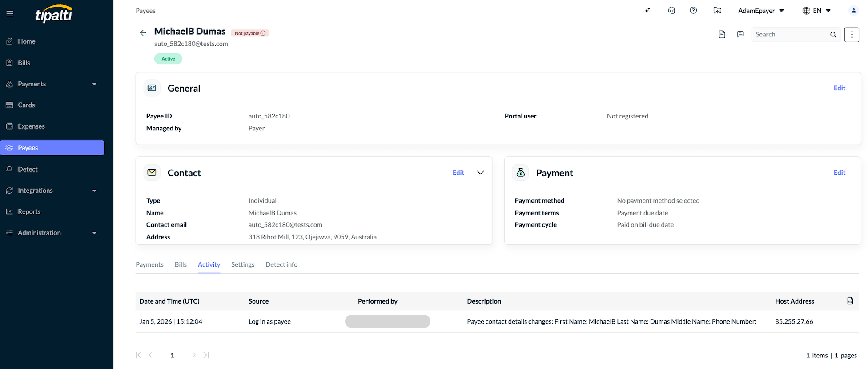Switch to the Settings tab

coord(243,264)
